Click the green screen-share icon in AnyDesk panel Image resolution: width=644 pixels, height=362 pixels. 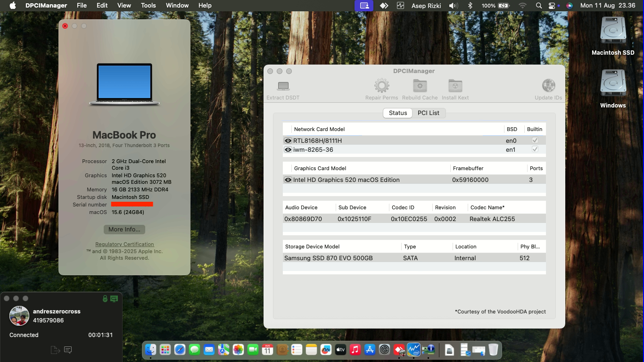click(x=114, y=299)
